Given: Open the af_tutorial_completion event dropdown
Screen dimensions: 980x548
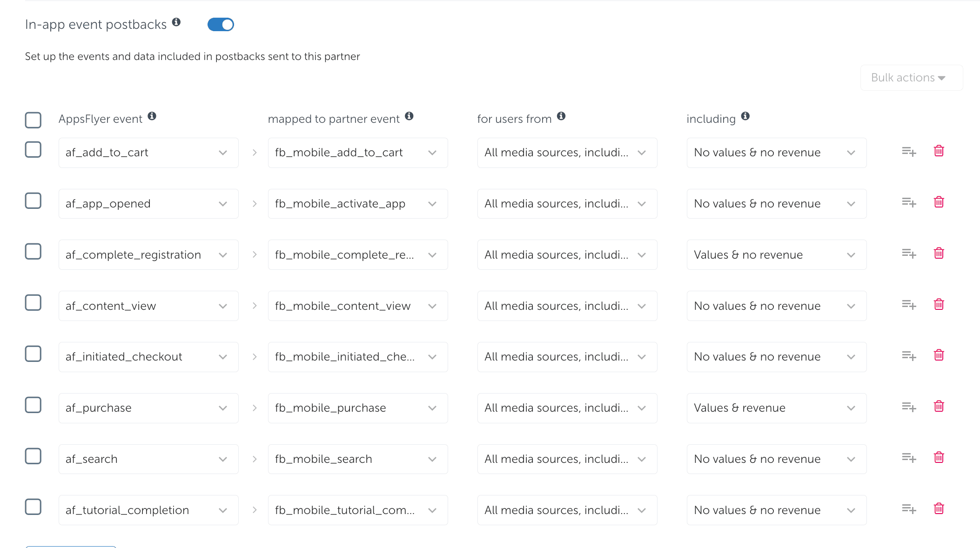Looking at the screenshot, I should point(148,510).
